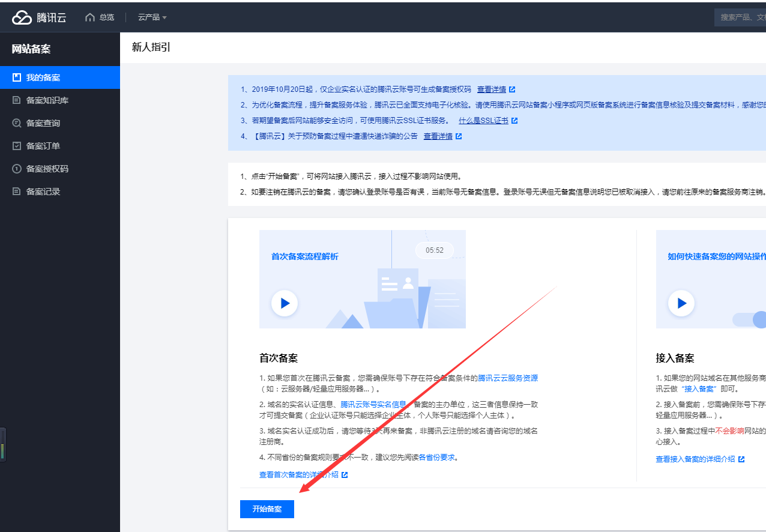
Task: Click the 新人指引 page title
Action: 151,47
